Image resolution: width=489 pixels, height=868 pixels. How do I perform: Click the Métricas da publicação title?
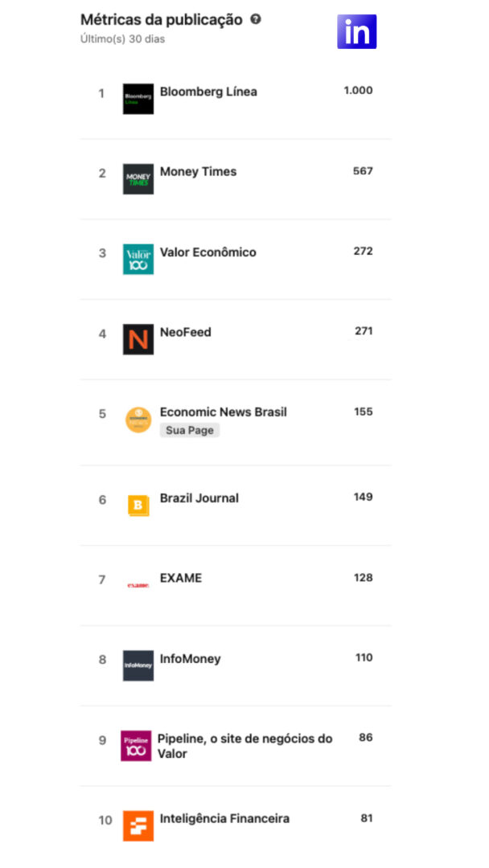tap(161, 19)
